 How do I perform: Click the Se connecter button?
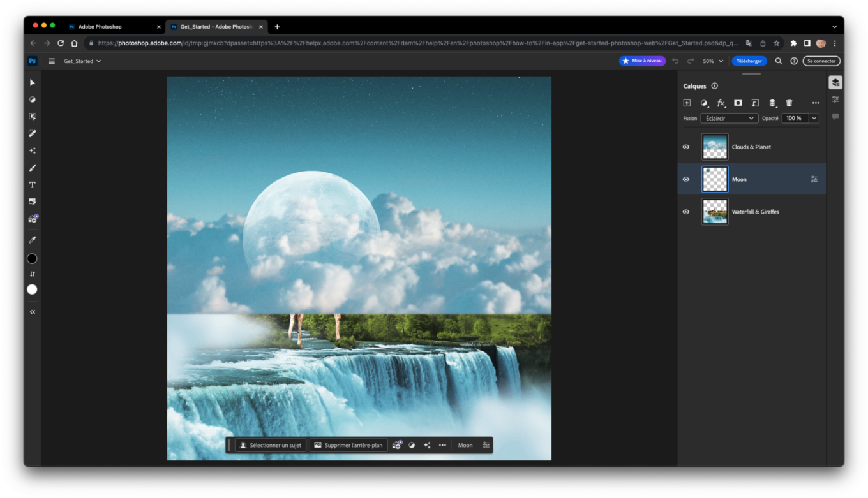(x=821, y=61)
